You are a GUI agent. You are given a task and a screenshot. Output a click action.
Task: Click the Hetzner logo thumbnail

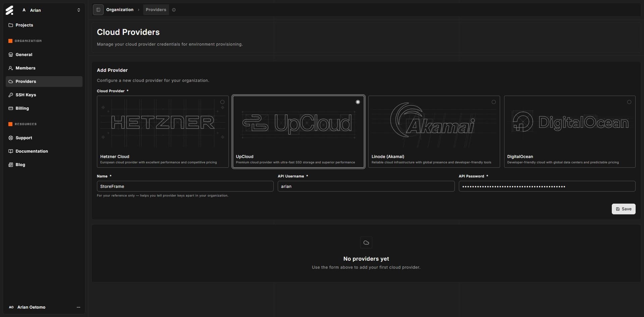point(163,123)
